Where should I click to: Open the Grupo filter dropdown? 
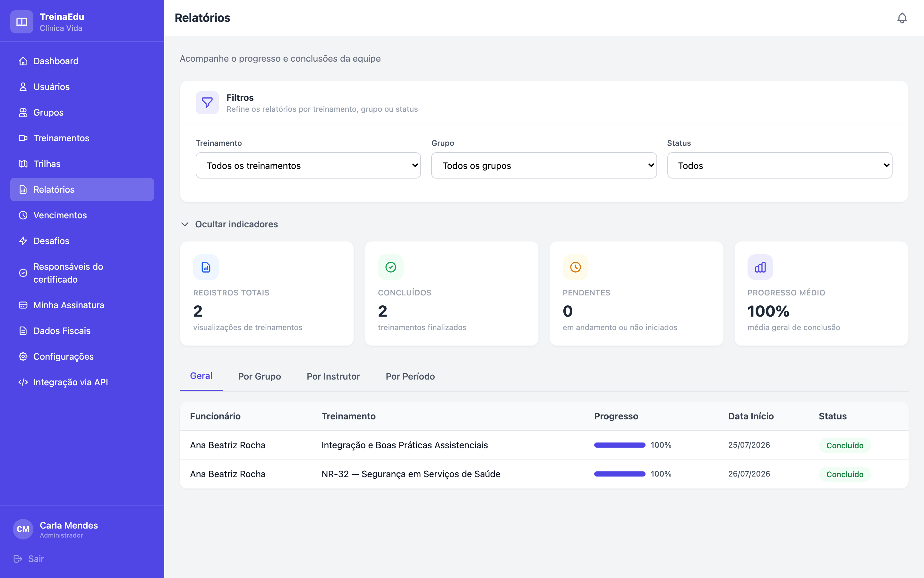point(544,165)
